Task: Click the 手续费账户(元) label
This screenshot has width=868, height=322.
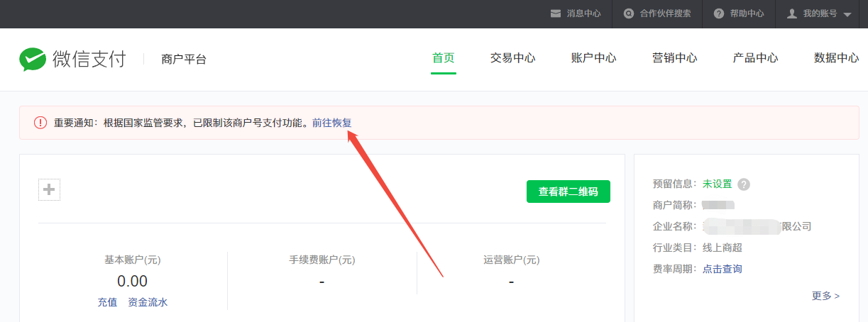Action: pyautogui.click(x=322, y=260)
